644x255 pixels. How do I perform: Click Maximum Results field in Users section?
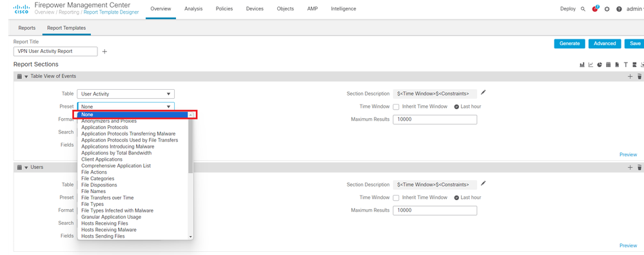[435, 210]
